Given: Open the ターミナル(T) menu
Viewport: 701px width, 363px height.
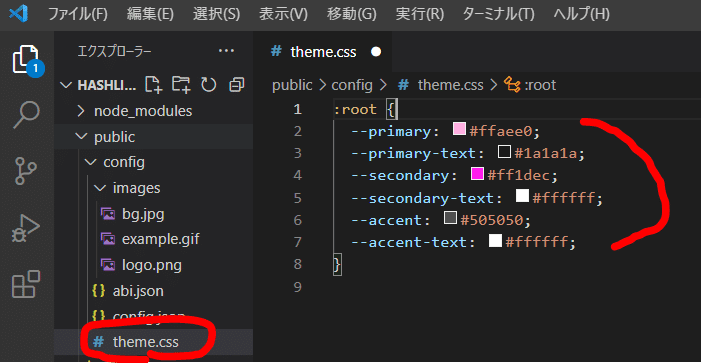Looking at the screenshot, I should [498, 15].
